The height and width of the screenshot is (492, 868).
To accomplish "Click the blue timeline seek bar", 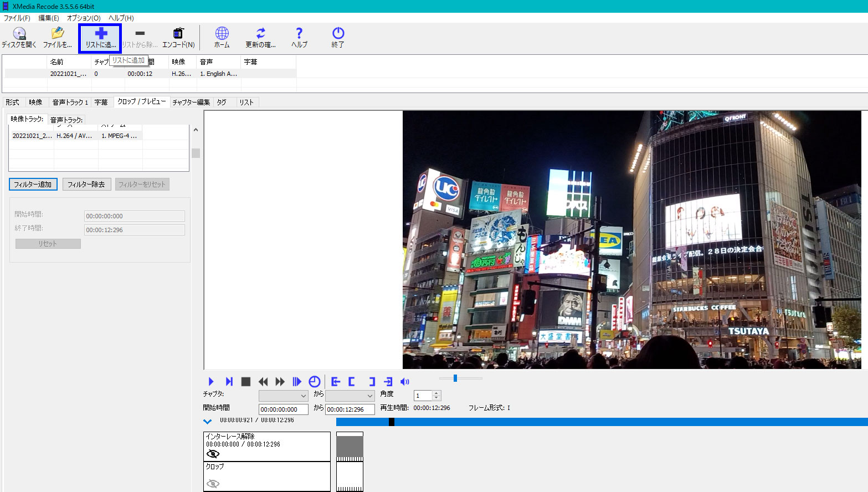I will [x=602, y=422].
